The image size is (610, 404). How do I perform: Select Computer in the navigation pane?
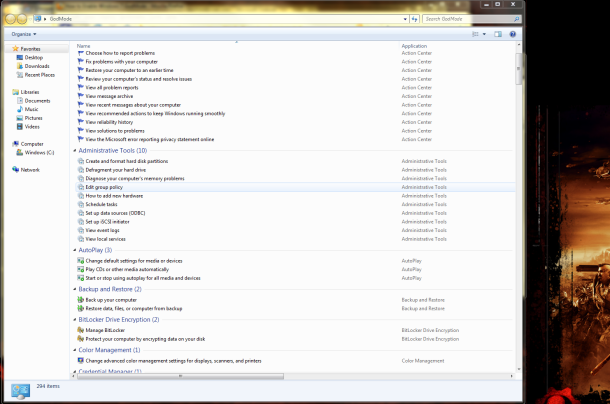[x=32, y=144]
